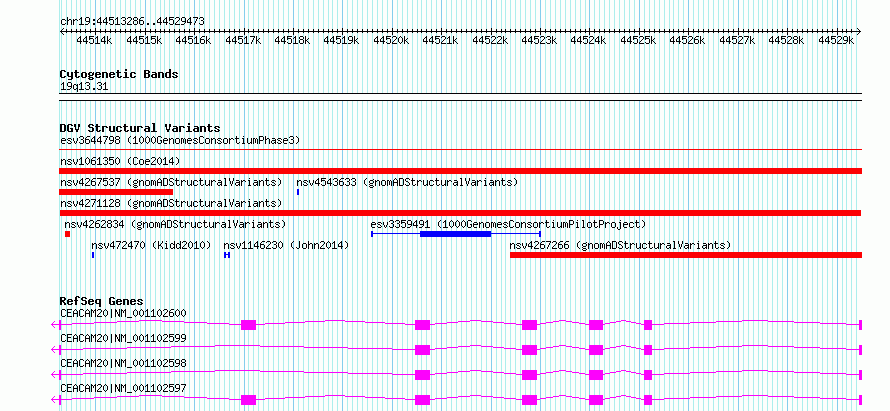This screenshot has width=890, height=411.
Task: Select the short red nsv4267537 bar
Action: pyautogui.click(x=116, y=192)
